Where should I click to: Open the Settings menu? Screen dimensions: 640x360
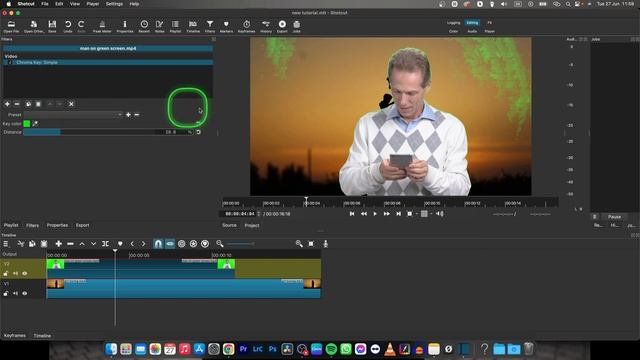point(114,4)
